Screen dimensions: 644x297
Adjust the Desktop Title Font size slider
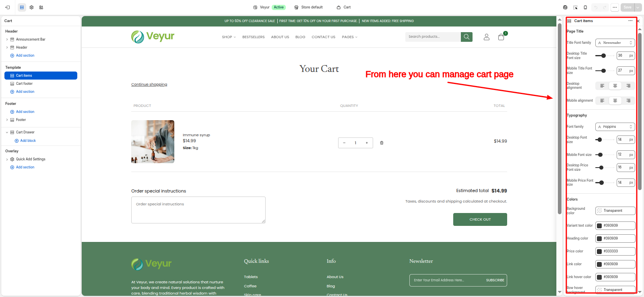(x=603, y=56)
